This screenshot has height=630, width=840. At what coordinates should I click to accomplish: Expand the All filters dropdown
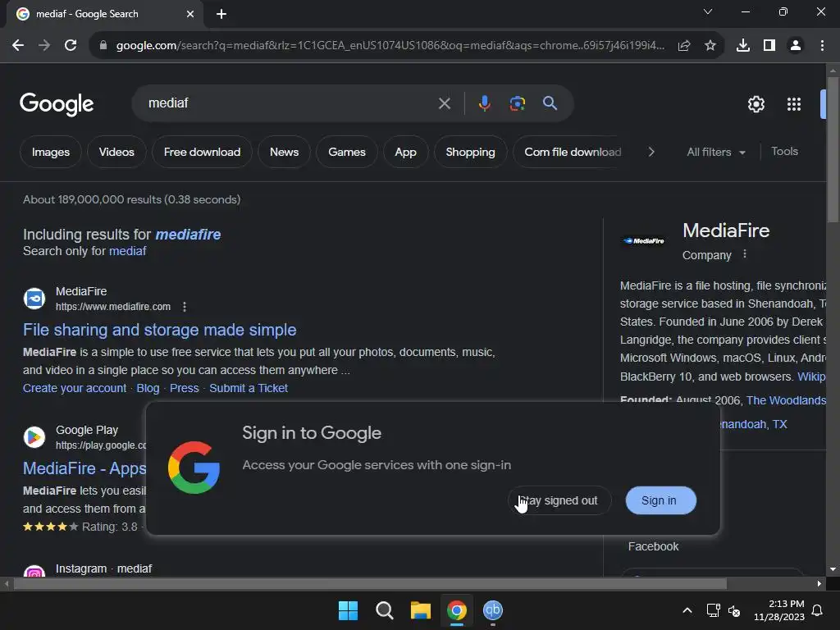[x=715, y=152]
